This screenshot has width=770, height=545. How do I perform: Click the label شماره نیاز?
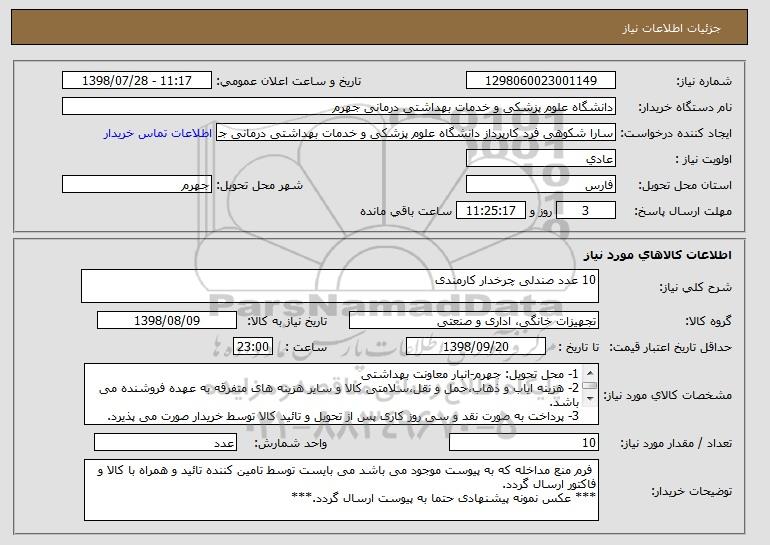(704, 81)
